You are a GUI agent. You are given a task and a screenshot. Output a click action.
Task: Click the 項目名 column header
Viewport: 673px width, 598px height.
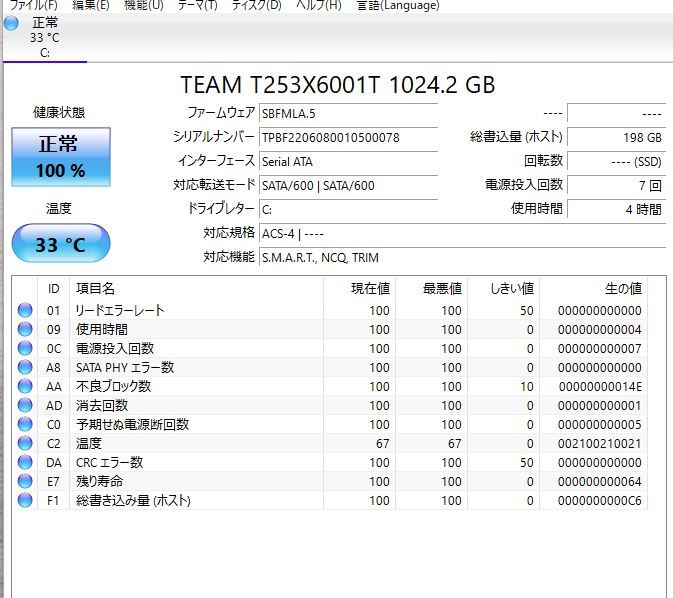[x=197, y=288]
